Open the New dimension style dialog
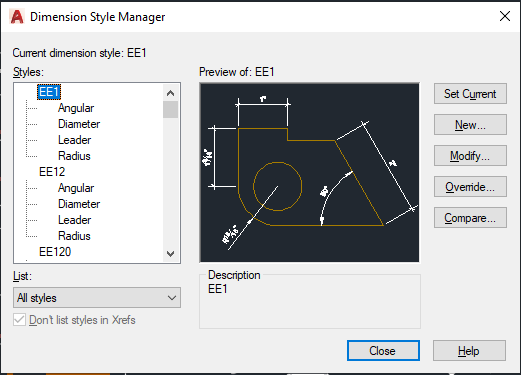Image resolution: width=521 pixels, height=375 pixels. coord(470,125)
